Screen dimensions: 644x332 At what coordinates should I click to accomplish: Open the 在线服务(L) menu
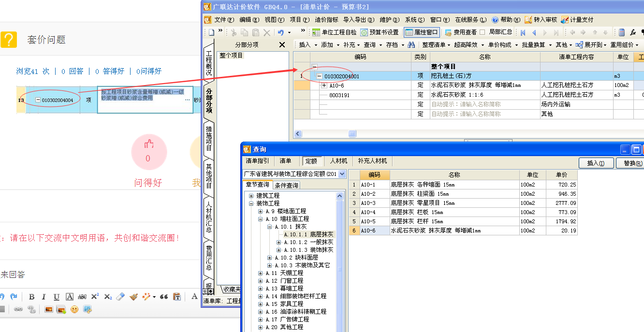(471, 20)
